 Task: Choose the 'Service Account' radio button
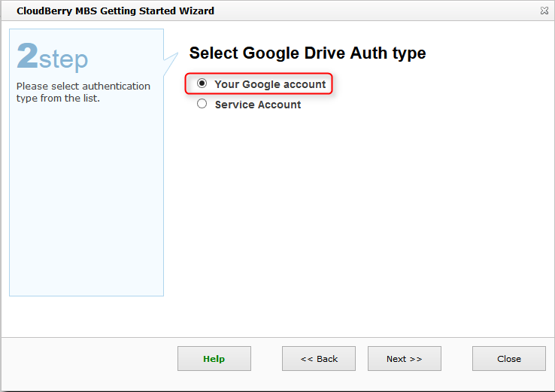pos(202,105)
